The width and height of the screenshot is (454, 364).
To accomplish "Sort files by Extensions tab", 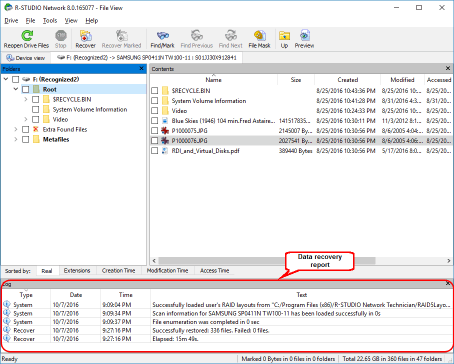I will (77, 271).
